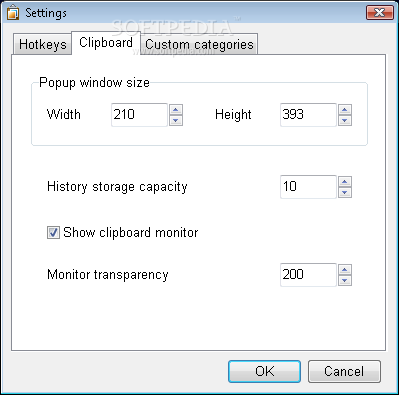Screen dimensions: 399x395
Task: Click the Cancel button
Action: [x=344, y=371]
